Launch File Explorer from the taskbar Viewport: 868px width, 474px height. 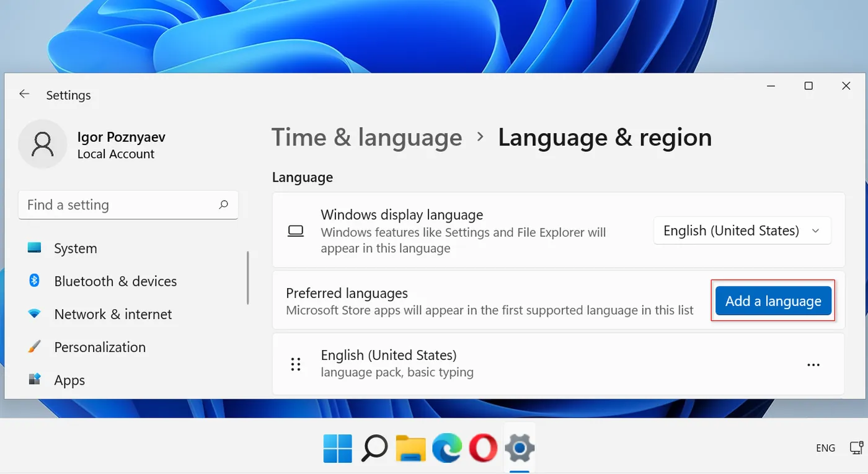[x=410, y=448]
